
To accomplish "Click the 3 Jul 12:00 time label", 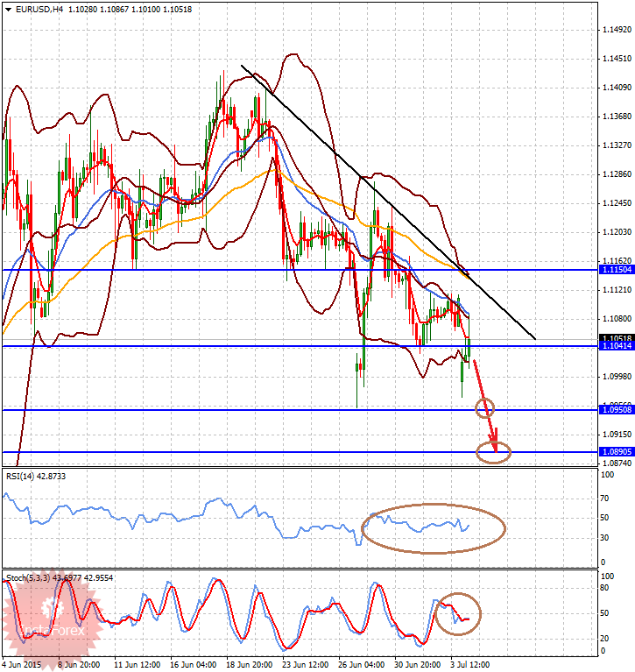I will tap(470, 665).
